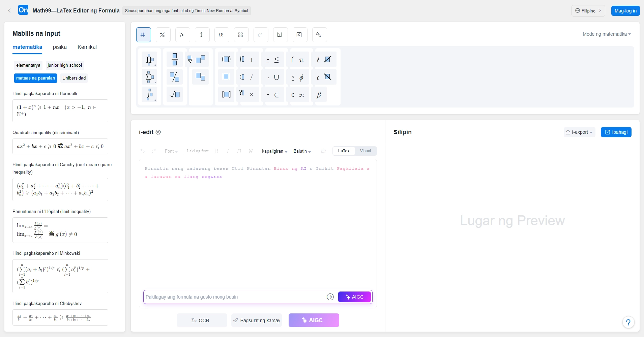The image size is (644, 337).
Task: Open the I-export dropdown
Action: click(580, 132)
